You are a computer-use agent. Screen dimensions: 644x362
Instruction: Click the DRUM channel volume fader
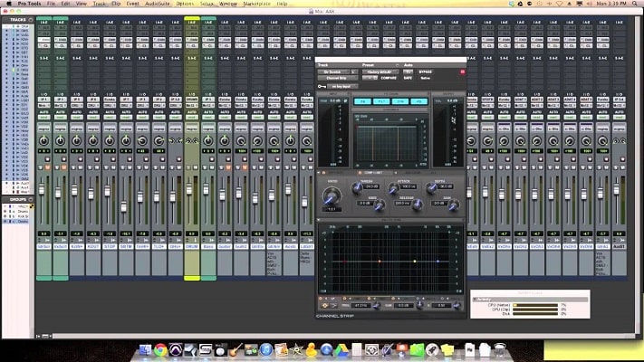tap(189, 189)
